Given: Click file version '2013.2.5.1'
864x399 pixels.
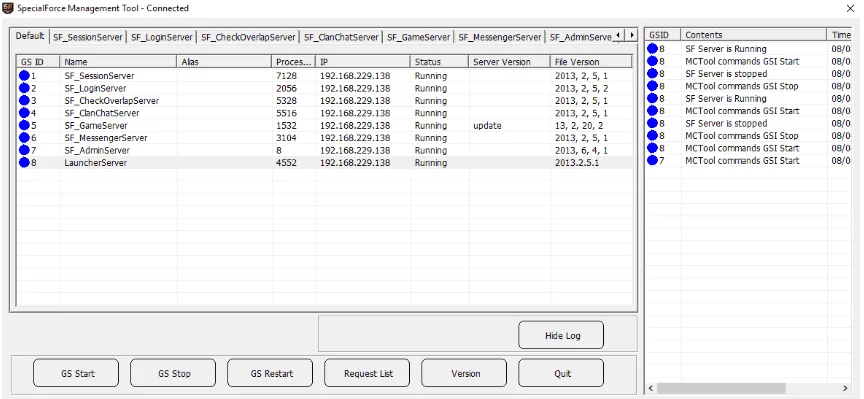Looking at the screenshot, I should coord(576,163).
